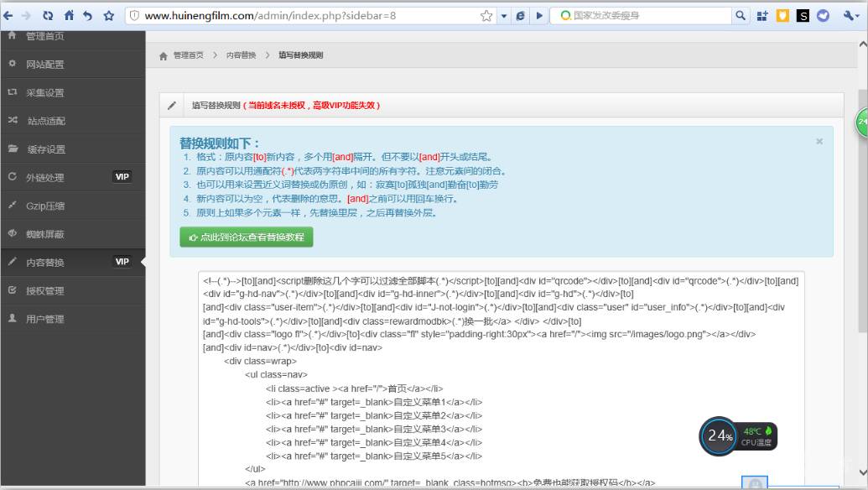
Task: Open 外链处理 in the sidebar
Action: (x=72, y=177)
